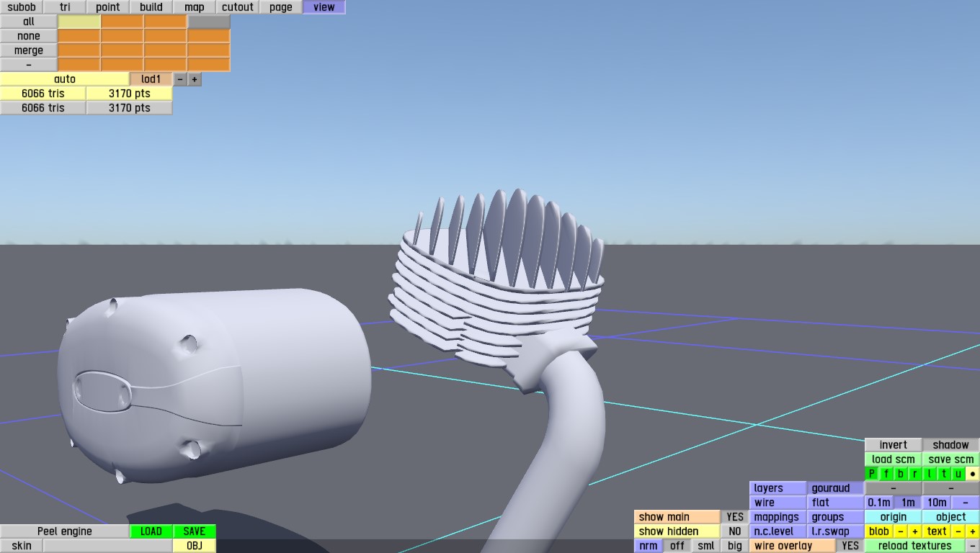
Task: Toggle the groups display
Action: (x=836, y=517)
